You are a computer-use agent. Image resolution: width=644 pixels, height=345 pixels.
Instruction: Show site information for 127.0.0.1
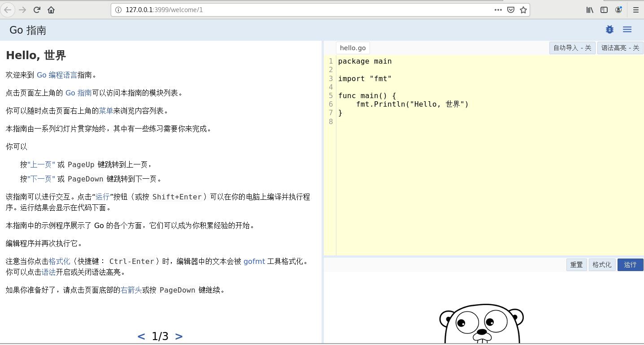pyautogui.click(x=118, y=9)
